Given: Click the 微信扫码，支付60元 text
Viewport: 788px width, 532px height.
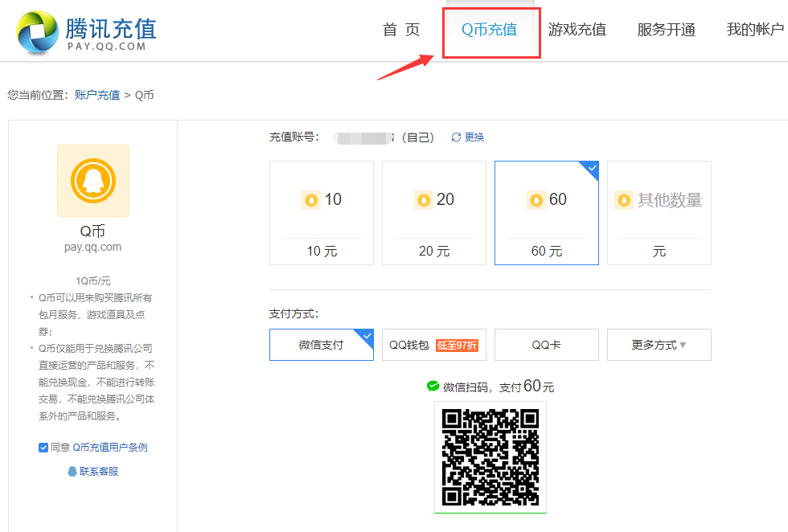Looking at the screenshot, I should (499, 387).
